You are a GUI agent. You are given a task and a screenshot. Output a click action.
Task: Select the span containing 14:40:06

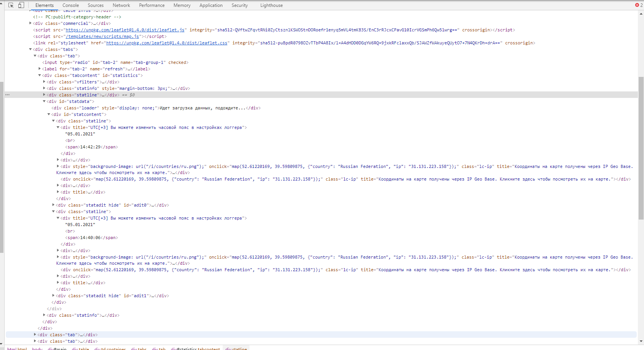tap(91, 238)
